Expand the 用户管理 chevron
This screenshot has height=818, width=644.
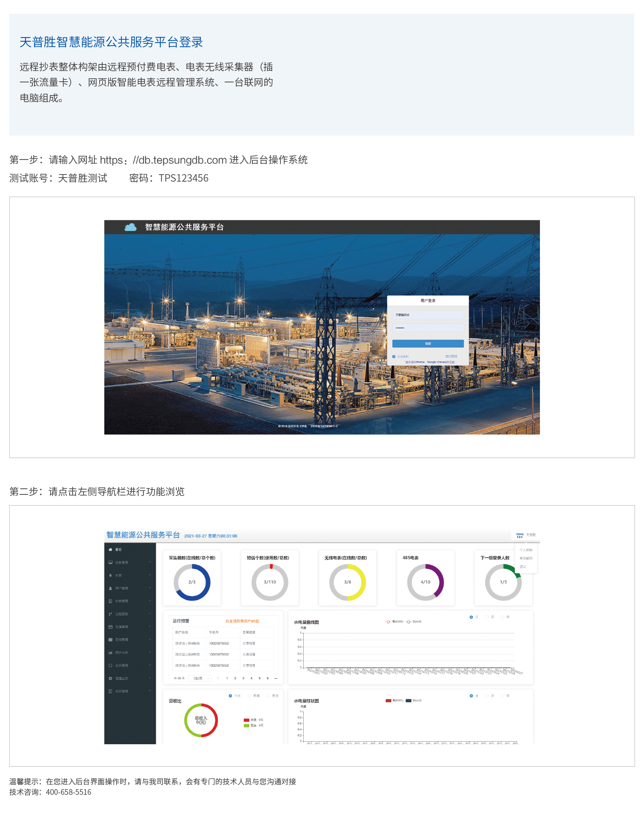(150, 588)
